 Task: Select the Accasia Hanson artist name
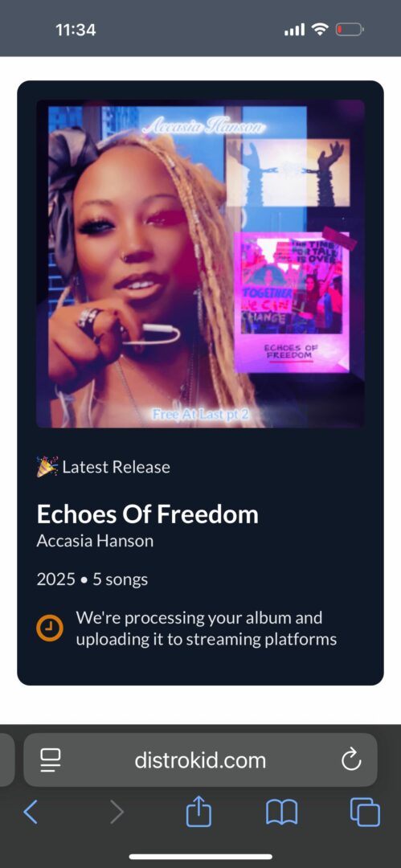pos(95,541)
